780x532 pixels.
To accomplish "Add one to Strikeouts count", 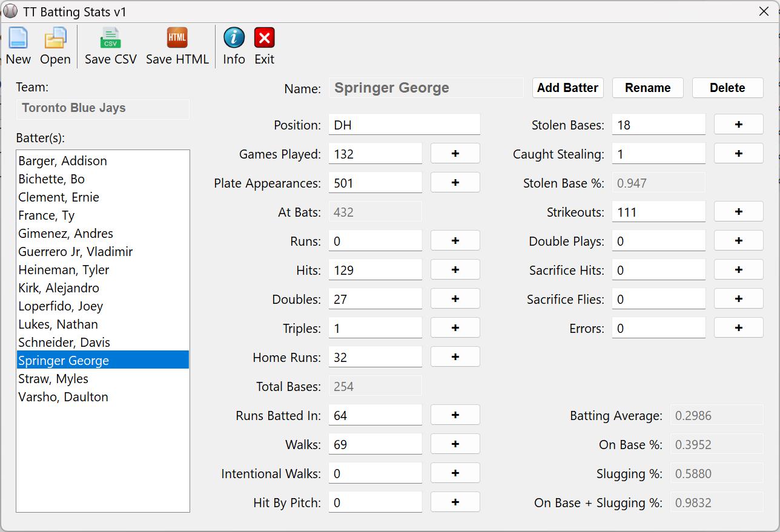I will click(738, 211).
